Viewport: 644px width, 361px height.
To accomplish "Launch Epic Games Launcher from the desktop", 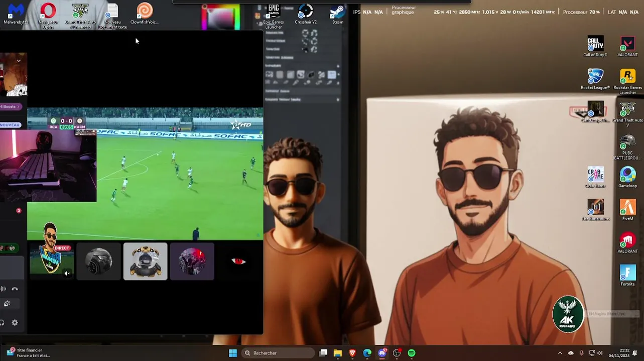I will click(x=274, y=15).
